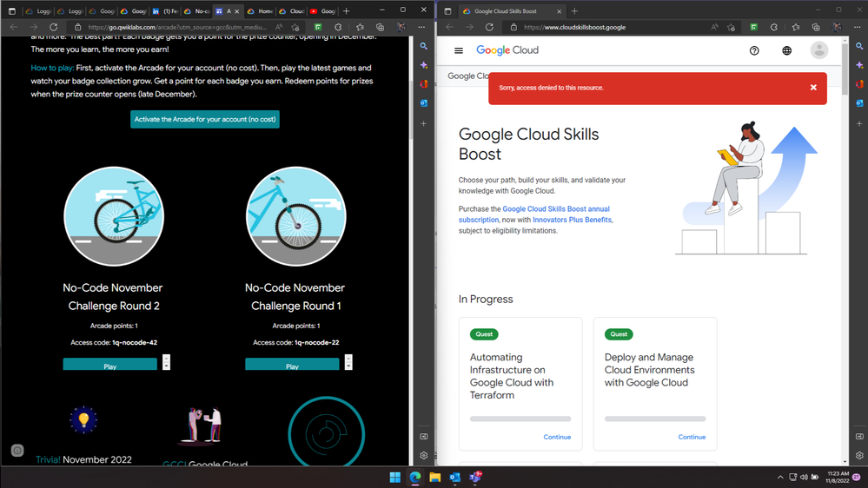
Task: Click the Trivia! November 2022 link
Action: pyautogui.click(x=83, y=459)
